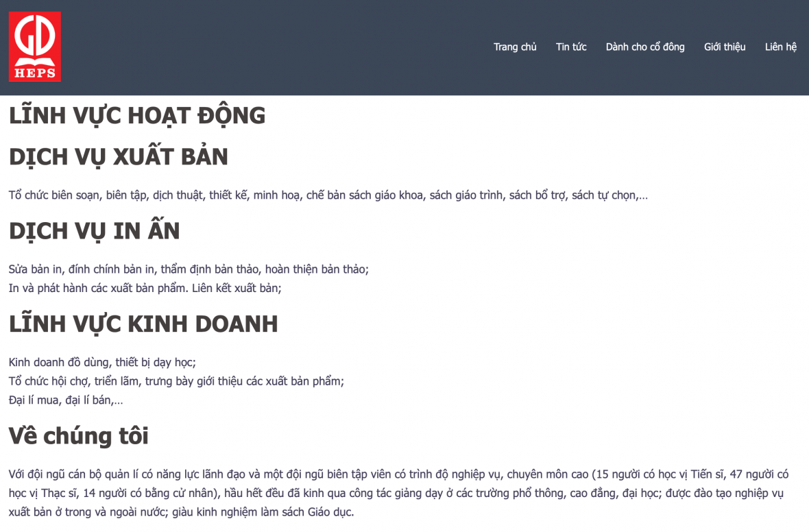Click the LĨNH VỰC KINH DOANH heading
Viewport: 809px width, 532px height.
(143, 324)
